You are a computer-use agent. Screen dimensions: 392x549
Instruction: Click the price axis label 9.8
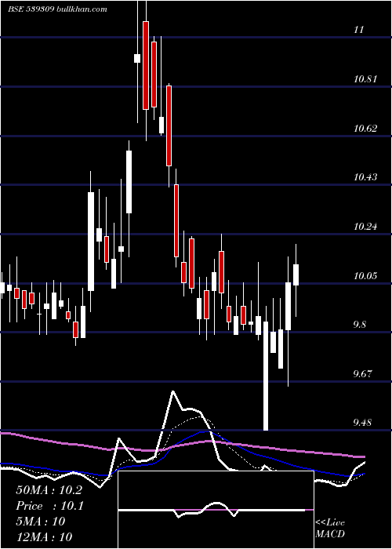[x=360, y=325]
